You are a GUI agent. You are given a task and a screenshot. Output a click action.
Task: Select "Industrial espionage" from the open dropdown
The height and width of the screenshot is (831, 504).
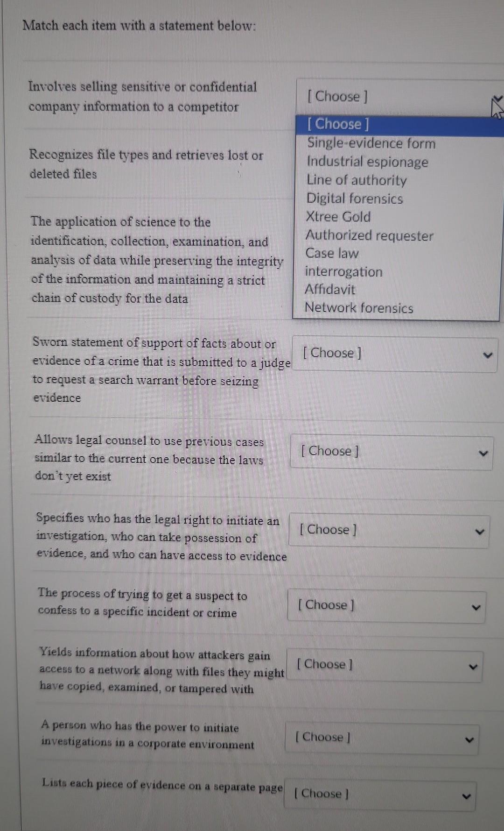click(368, 163)
